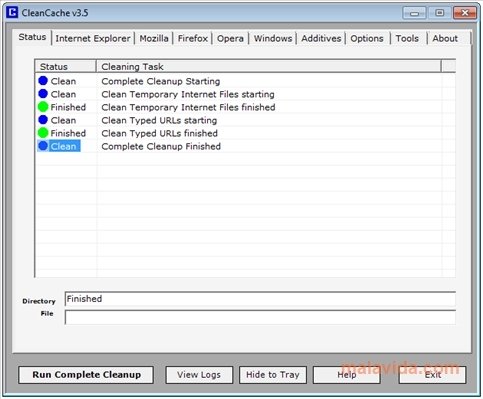Click blue dot beside Complete Cleanup Starting

(x=43, y=81)
